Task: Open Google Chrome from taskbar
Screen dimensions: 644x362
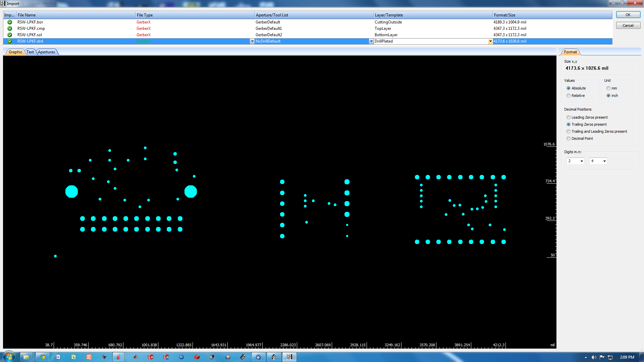Action: [x=43, y=357]
